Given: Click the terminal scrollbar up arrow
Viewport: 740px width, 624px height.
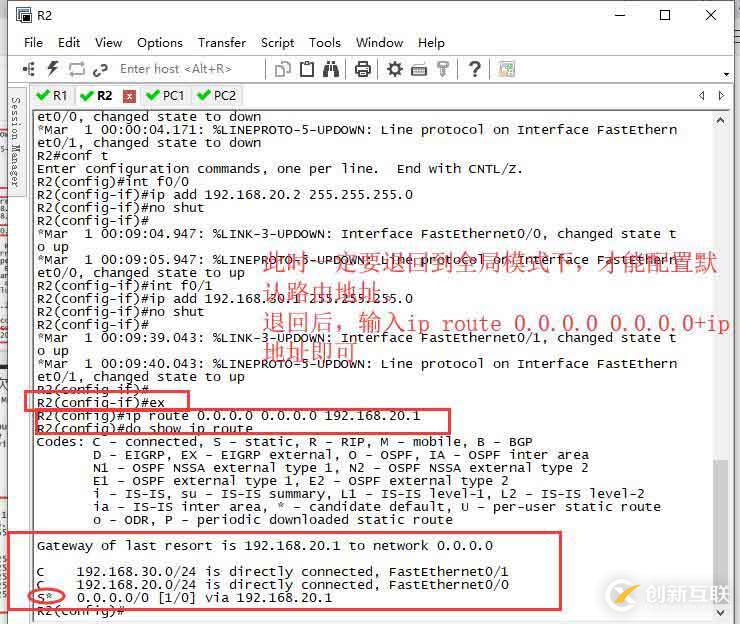Looking at the screenshot, I should (720, 120).
